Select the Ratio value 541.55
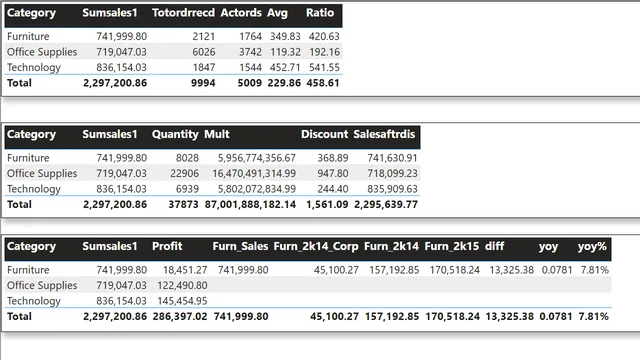Viewport: 640px width, 360px height. pos(324,67)
